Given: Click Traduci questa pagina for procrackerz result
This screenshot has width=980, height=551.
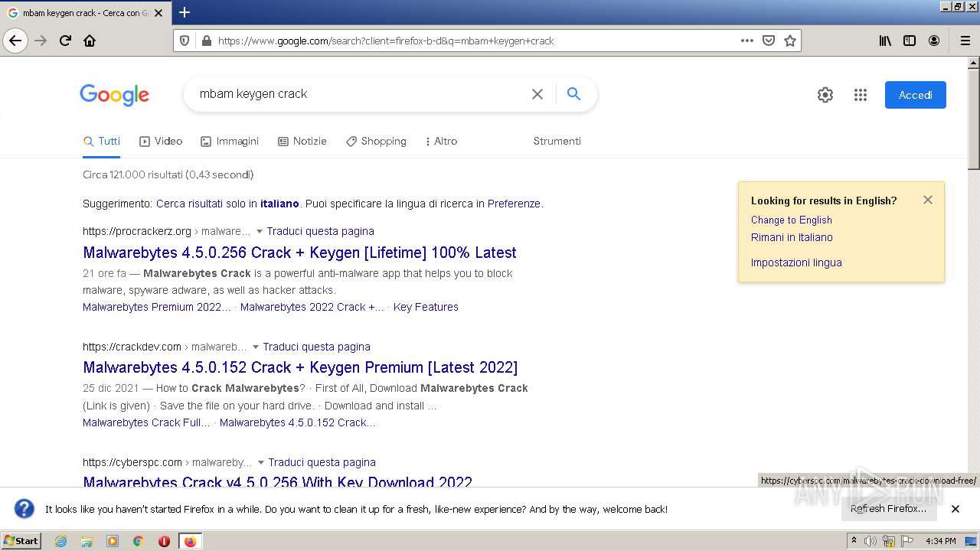Looking at the screenshot, I should (320, 232).
